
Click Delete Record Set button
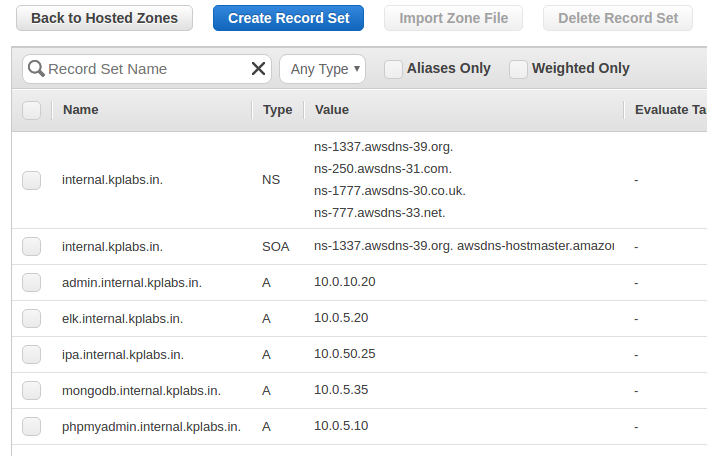click(618, 18)
